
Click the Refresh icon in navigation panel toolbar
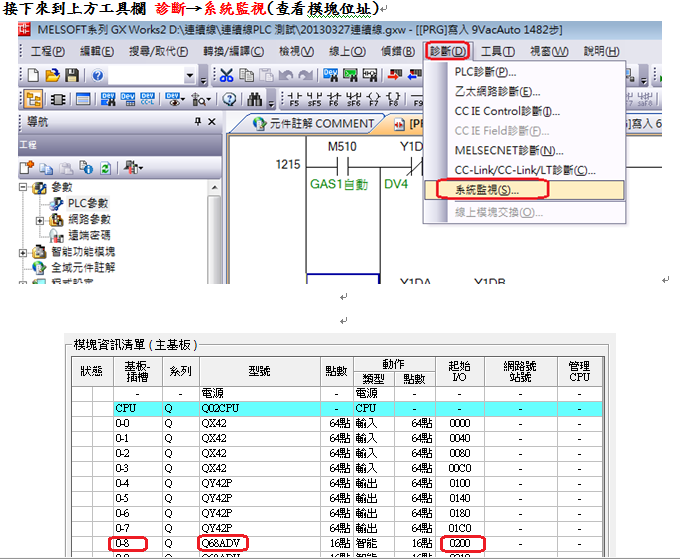point(103,167)
